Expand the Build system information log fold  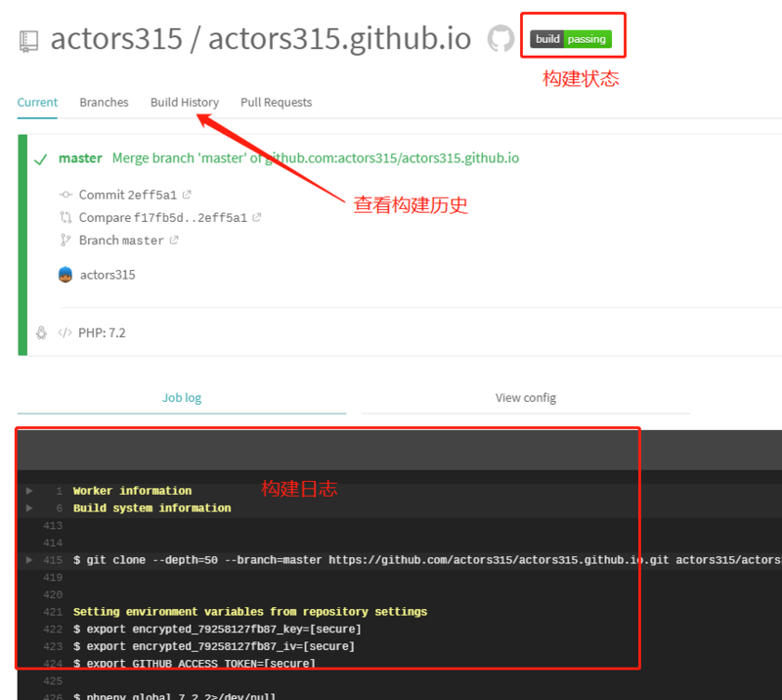point(29,508)
